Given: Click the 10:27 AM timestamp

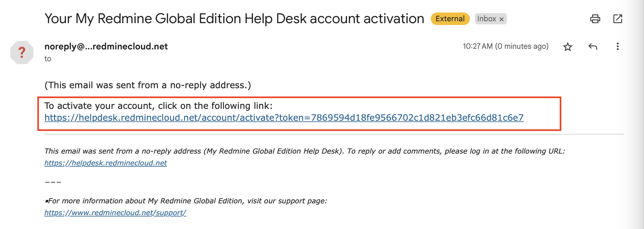Looking at the screenshot, I should (x=505, y=46).
